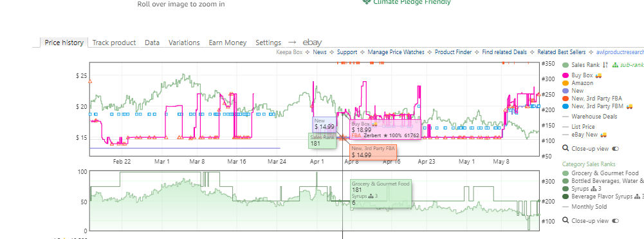Click the arrow icon before ebay

(292, 43)
